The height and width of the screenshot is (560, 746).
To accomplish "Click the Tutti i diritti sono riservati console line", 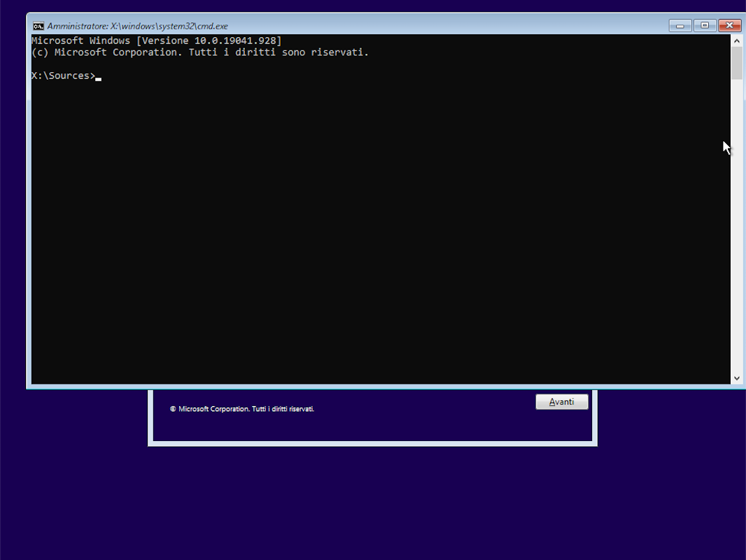I will point(200,52).
